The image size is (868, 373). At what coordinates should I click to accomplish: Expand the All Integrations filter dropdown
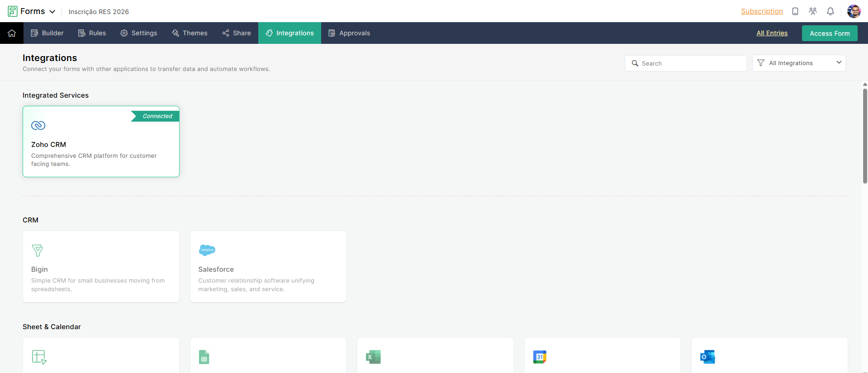tap(798, 63)
